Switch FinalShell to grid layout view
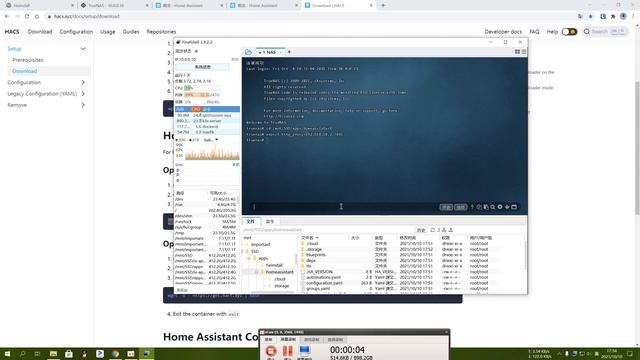This screenshot has height=360, width=640. [517, 52]
